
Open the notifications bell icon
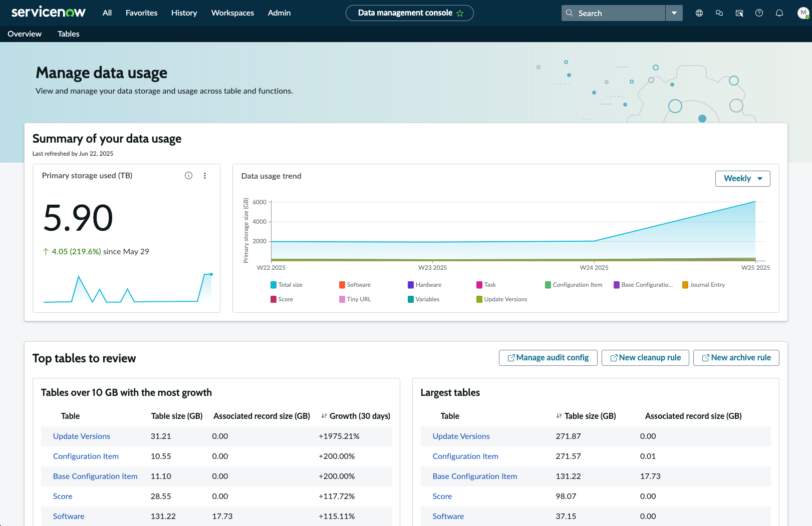click(x=779, y=13)
